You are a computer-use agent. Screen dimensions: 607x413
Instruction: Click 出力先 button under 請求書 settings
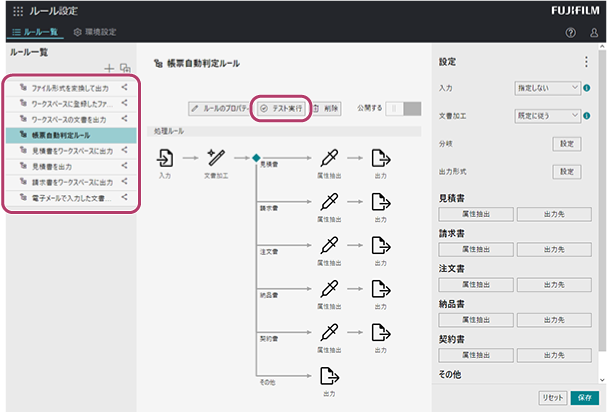click(554, 249)
